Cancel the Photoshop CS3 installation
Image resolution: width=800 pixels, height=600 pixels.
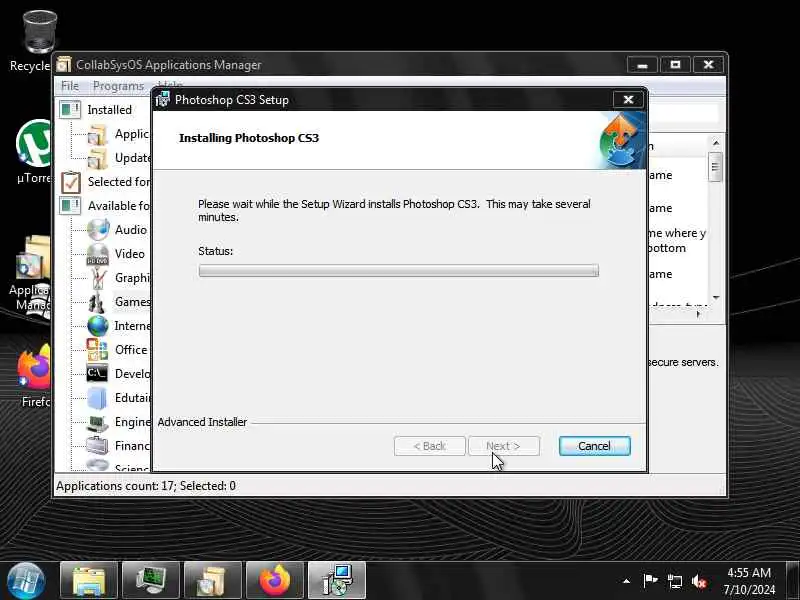(594, 446)
